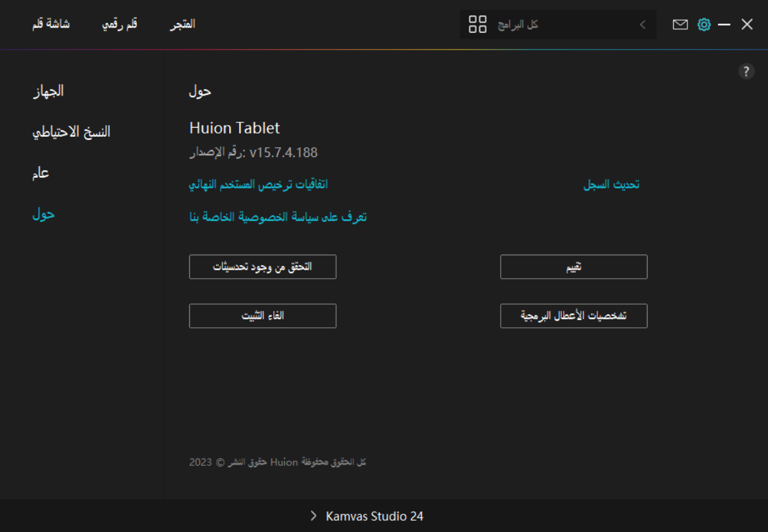Expand the كل البرامج dropdown arrow
Image resolution: width=768 pixels, height=532 pixels.
(x=642, y=25)
